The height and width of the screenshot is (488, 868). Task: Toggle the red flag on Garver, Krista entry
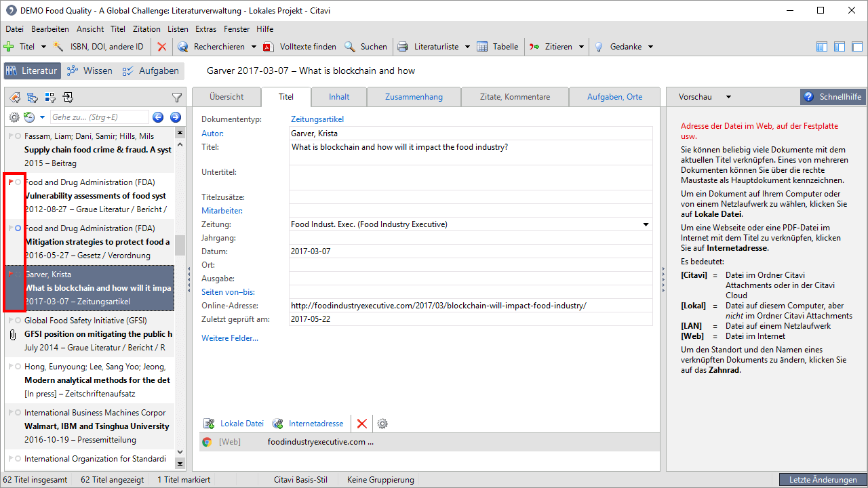[x=10, y=274]
